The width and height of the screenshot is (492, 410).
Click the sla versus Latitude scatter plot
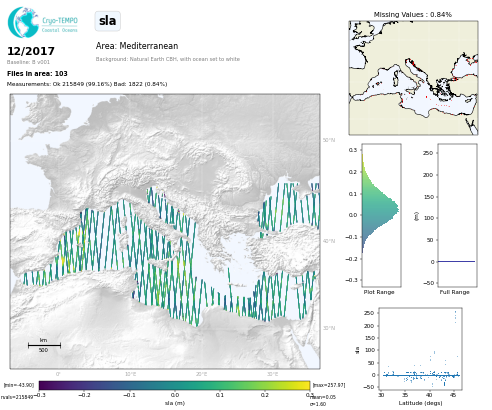[420, 348]
